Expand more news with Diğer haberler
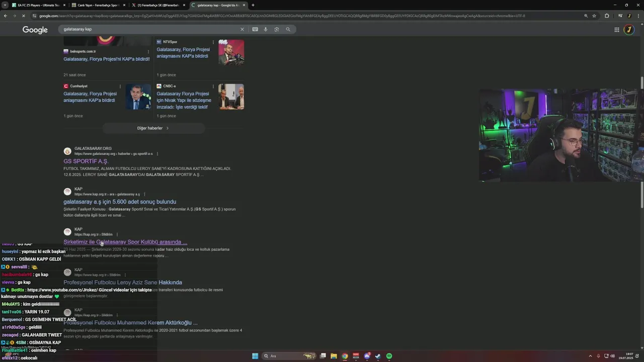 coord(153,128)
